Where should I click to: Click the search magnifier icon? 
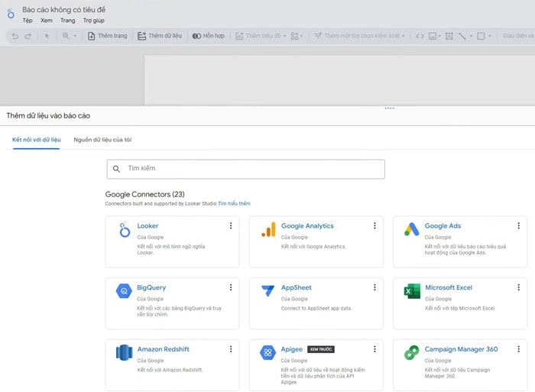116,169
